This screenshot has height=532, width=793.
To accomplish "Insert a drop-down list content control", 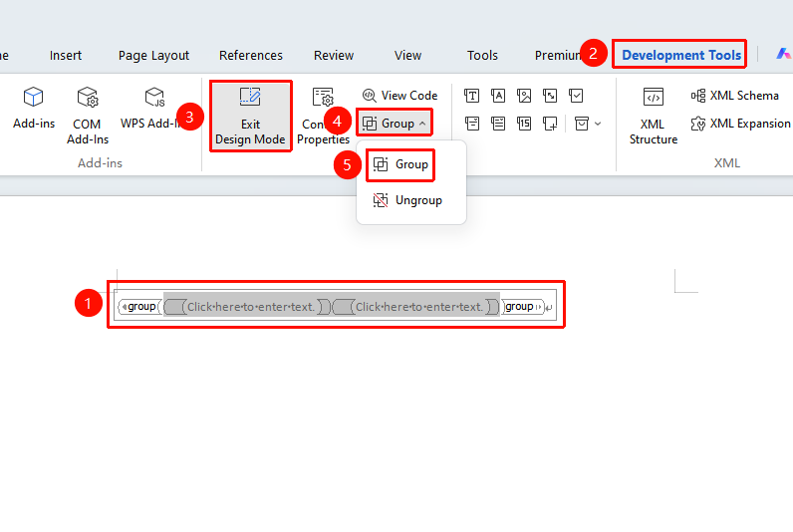I will click(x=498, y=124).
